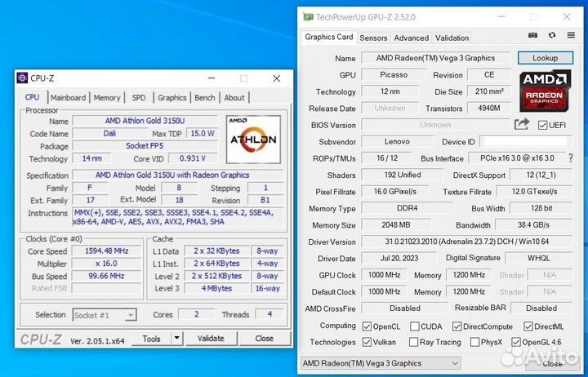Switch to the About tab
This screenshot has width=588, height=377.
click(234, 97)
